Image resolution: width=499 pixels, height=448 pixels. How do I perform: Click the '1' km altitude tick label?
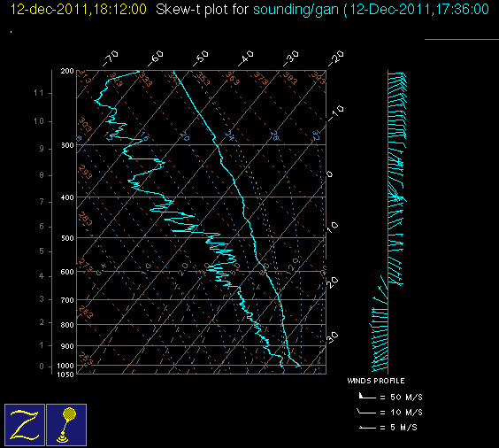pyautogui.click(x=42, y=345)
